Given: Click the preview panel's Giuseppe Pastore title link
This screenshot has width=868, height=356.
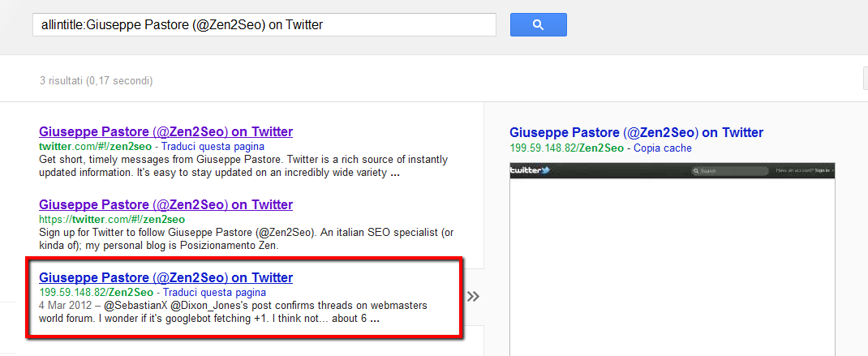Looking at the screenshot, I should coord(636,132).
